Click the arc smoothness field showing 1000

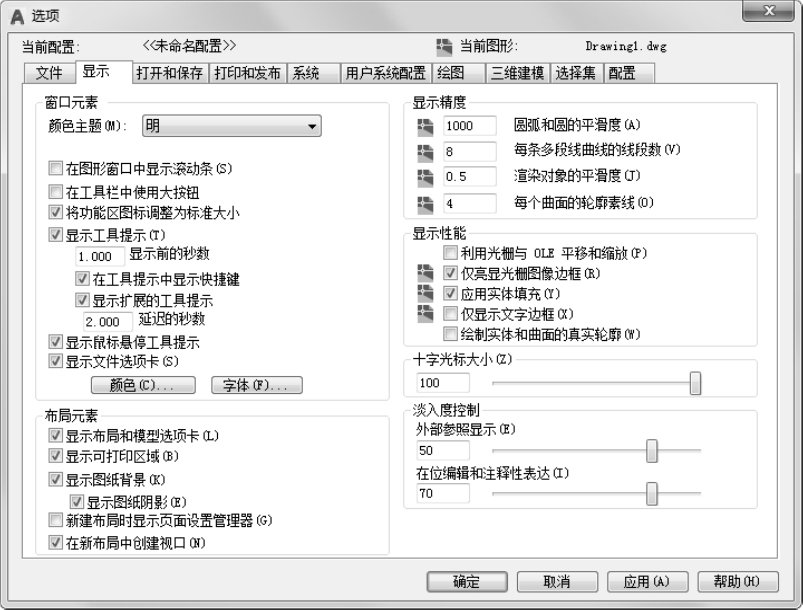tap(470, 126)
